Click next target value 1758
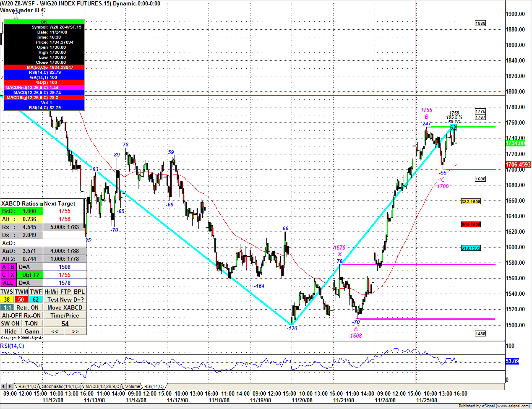Viewport: 532px width, 409px height. [x=65, y=219]
